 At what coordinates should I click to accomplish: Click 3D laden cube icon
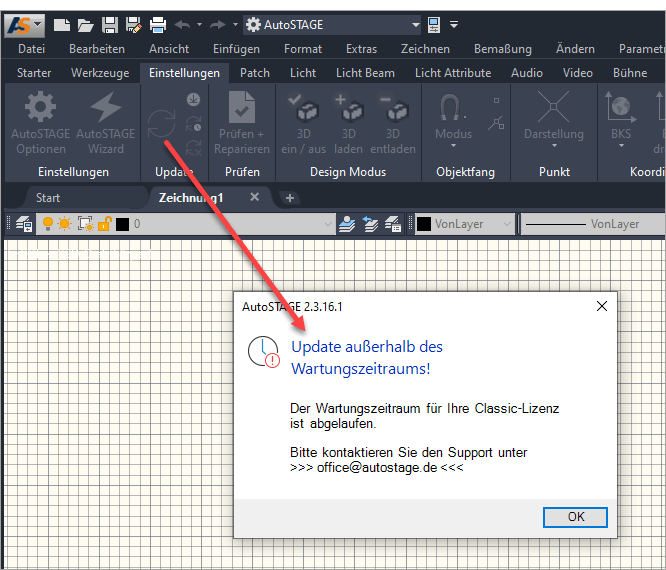pos(348,123)
